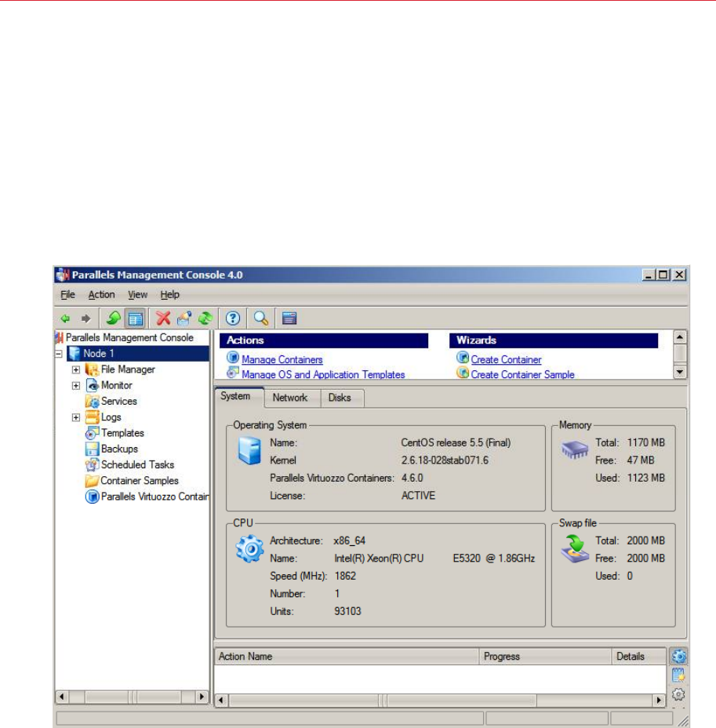Open Help with the question mark icon
Viewport: 716px width, 728px height.
click(233, 318)
